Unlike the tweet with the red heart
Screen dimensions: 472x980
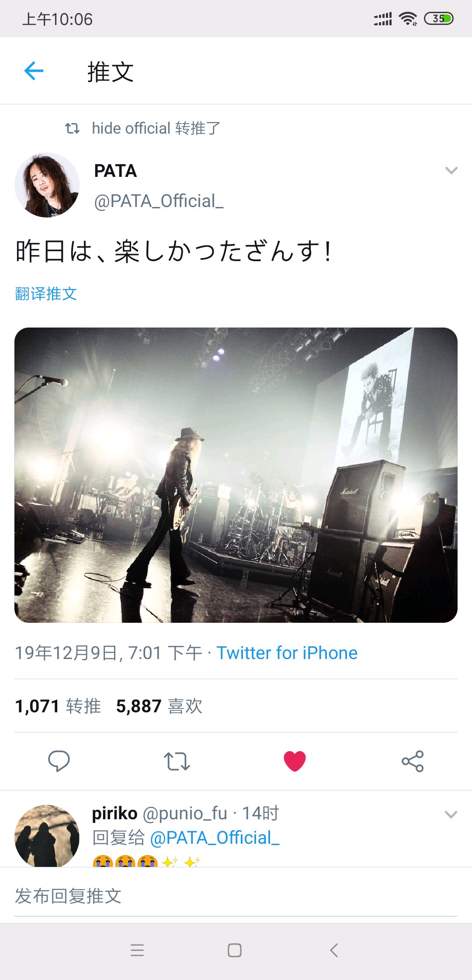[x=295, y=761]
